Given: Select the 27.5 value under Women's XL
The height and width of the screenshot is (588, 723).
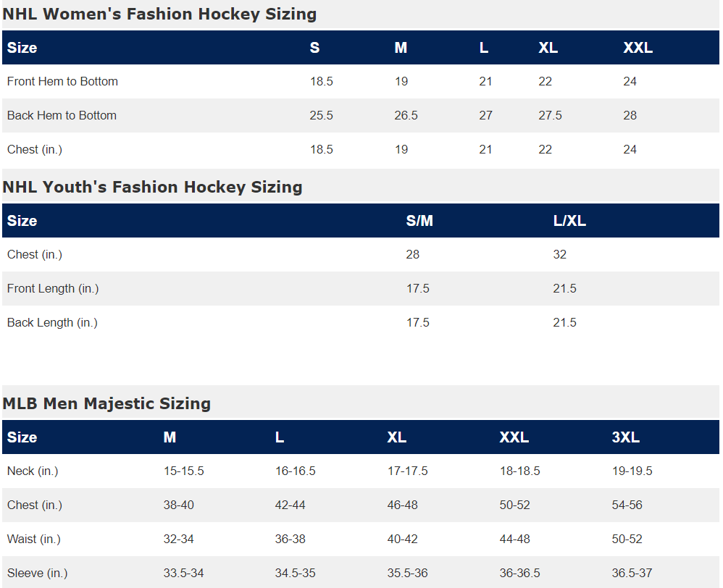Looking at the screenshot, I should coord(550,115).
